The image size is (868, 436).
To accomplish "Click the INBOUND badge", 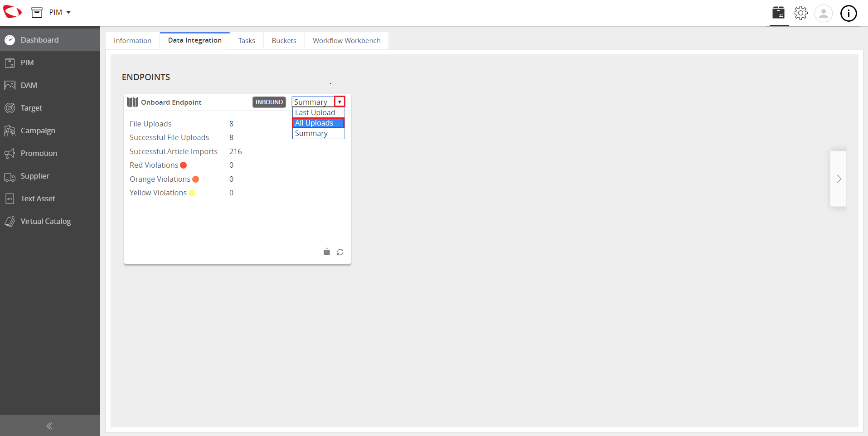I will point(269,102).
